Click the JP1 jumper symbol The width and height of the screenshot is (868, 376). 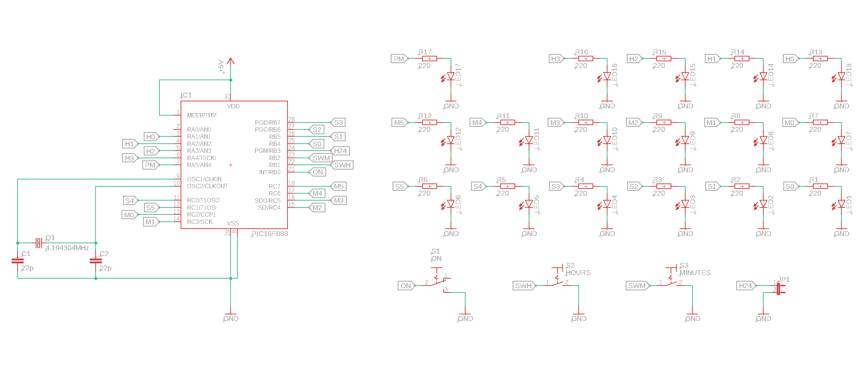point(779,289)
